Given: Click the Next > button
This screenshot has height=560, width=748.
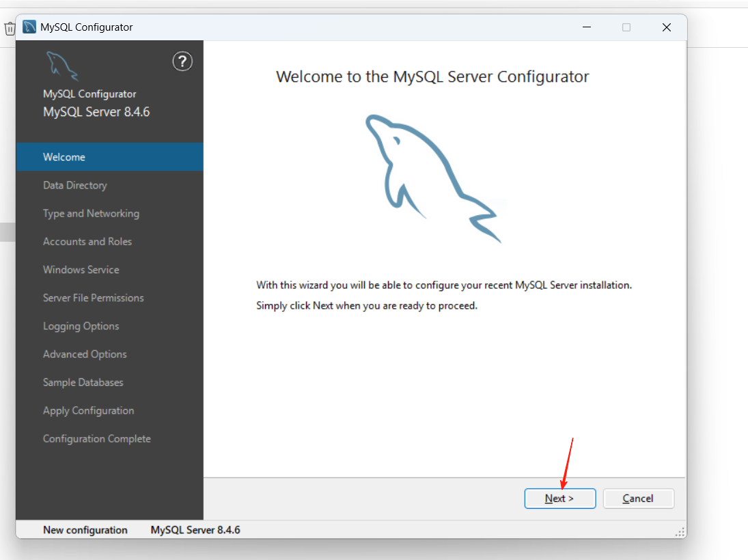Looking at the screenshot, I should tap(560, 499).
